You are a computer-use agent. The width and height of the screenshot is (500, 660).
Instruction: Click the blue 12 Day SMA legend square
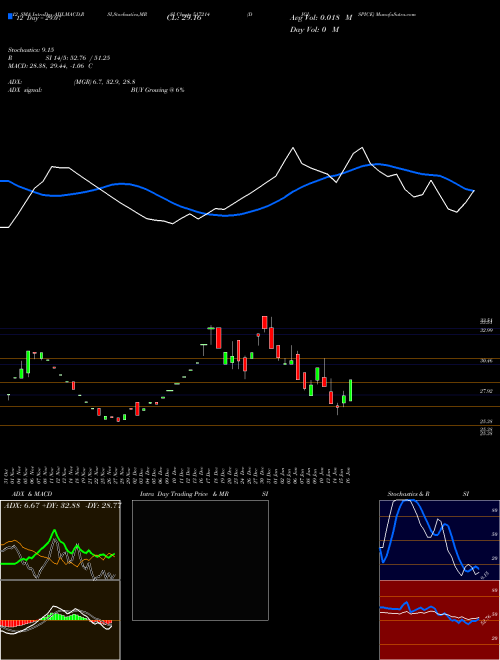(11, 17)
